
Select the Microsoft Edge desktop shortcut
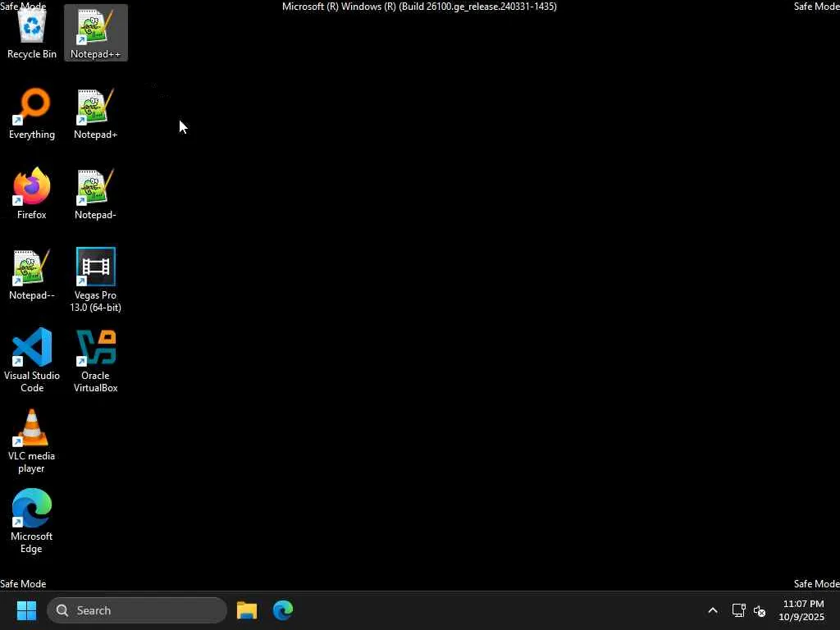click(32, 521)
